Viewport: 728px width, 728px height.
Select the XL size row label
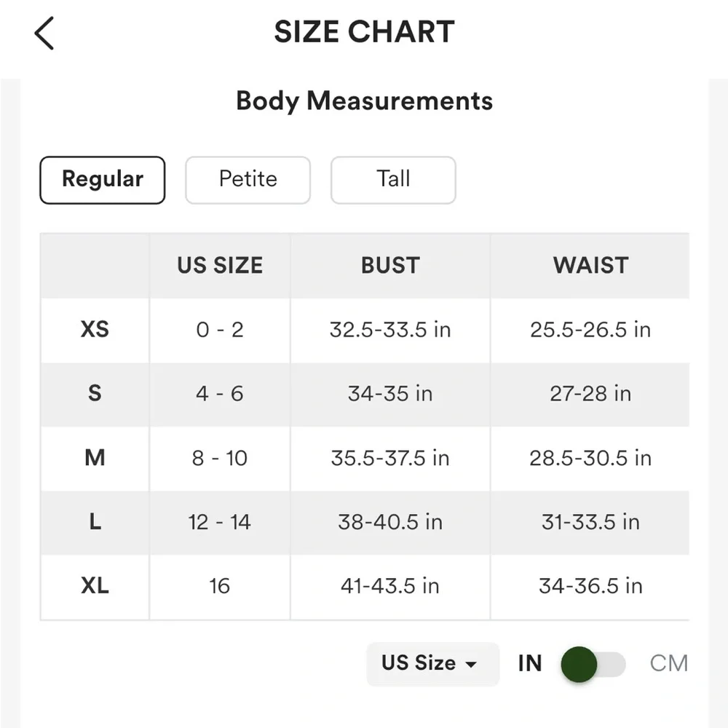point(95,586)
